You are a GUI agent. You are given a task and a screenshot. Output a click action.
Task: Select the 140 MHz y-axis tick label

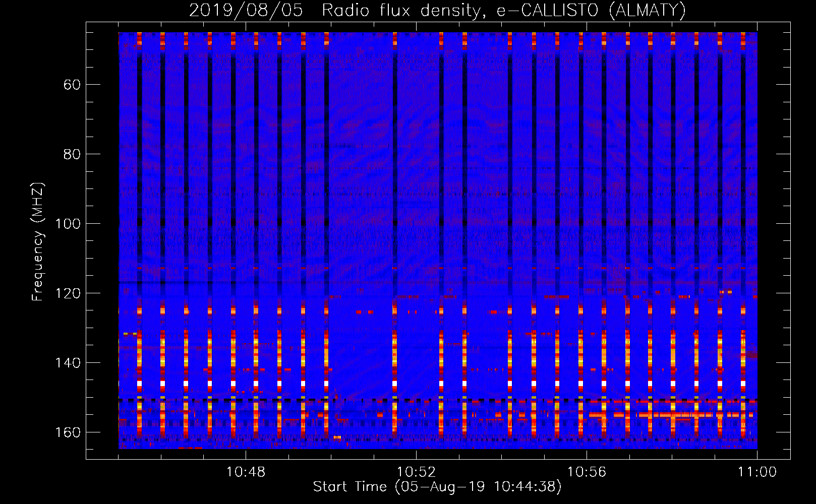coord(68,363)
